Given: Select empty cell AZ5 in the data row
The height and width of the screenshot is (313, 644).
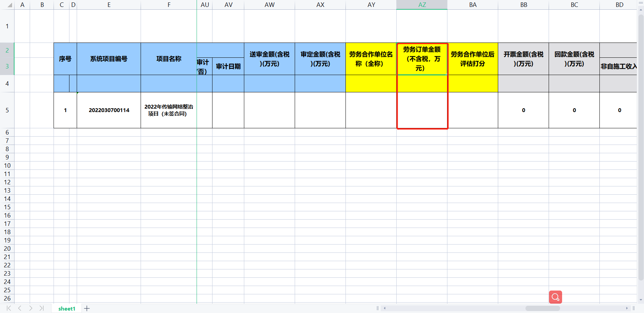Looking at the screenshot, I should [x=422, y=110].
